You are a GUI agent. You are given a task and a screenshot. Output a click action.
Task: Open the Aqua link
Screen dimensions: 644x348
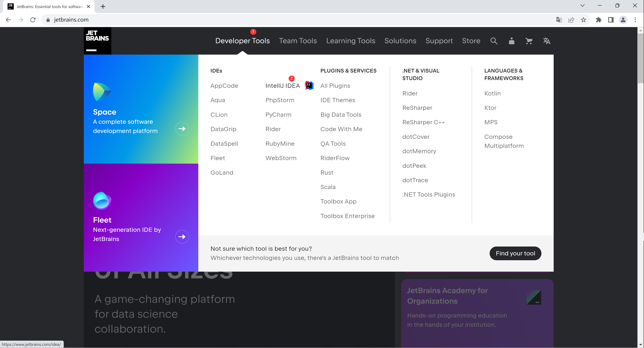(x=218, y=100)
